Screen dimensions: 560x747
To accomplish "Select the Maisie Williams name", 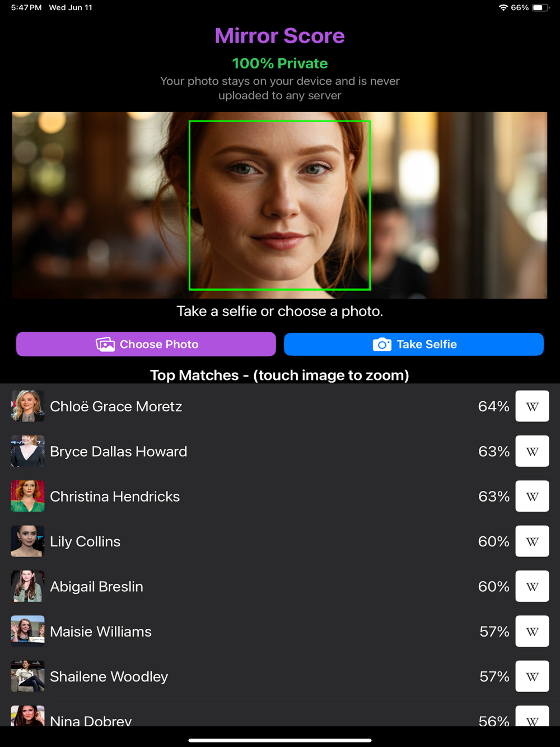I will point(101,632).
